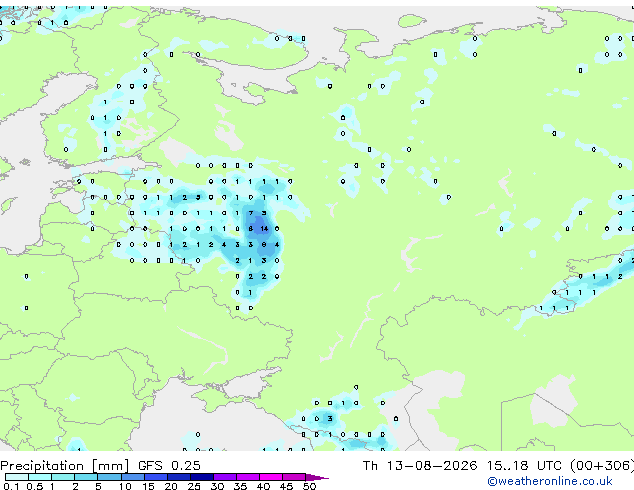Select the blue 10–15 mm legend swatch
Screen dimensions: 634x490
pos(133,477)
